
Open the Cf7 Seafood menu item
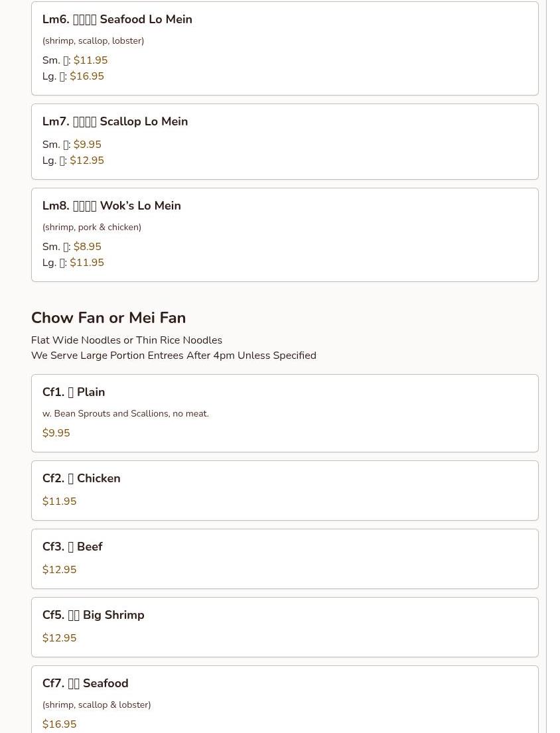click(86, 684)
